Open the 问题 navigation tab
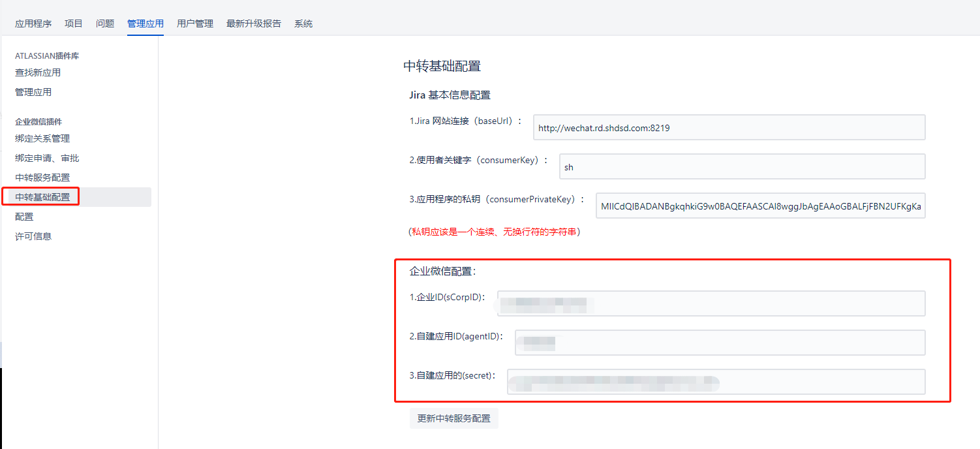Image resolution: width=980 pixels, height=449 pixels. click(105, 23)
